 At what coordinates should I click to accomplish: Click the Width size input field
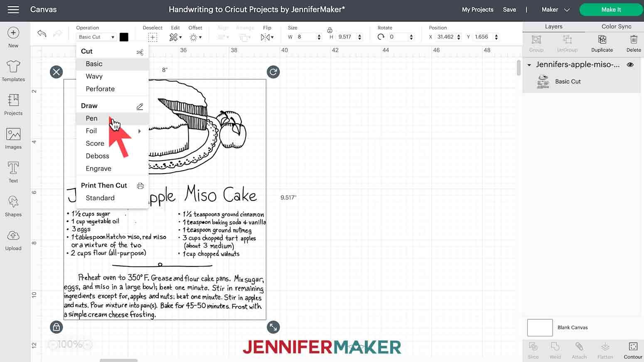[306, 37]
